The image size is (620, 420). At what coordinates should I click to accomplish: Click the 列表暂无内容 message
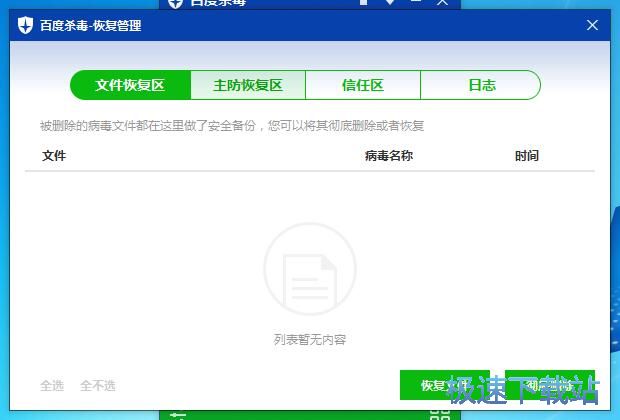click(310, 339)
